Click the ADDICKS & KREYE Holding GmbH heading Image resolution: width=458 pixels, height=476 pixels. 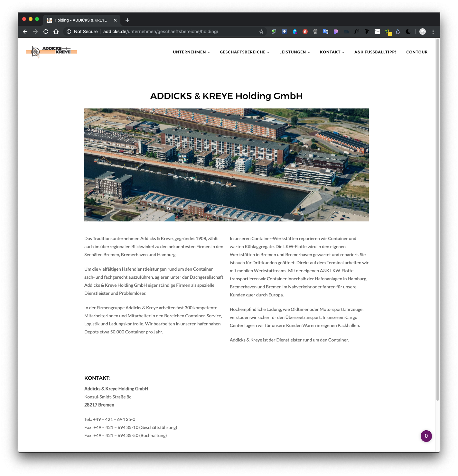click(x=227, y=96)
